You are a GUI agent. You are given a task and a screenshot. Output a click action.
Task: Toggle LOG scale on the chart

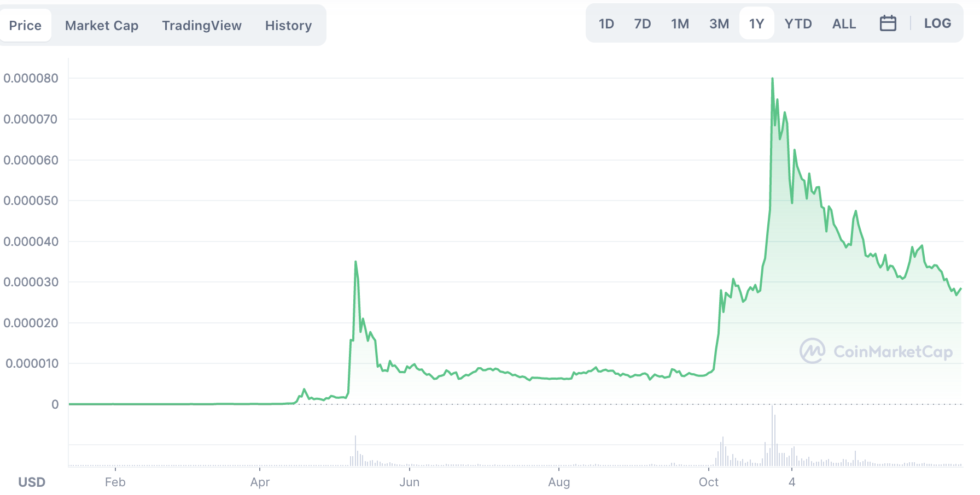[937, 23]
